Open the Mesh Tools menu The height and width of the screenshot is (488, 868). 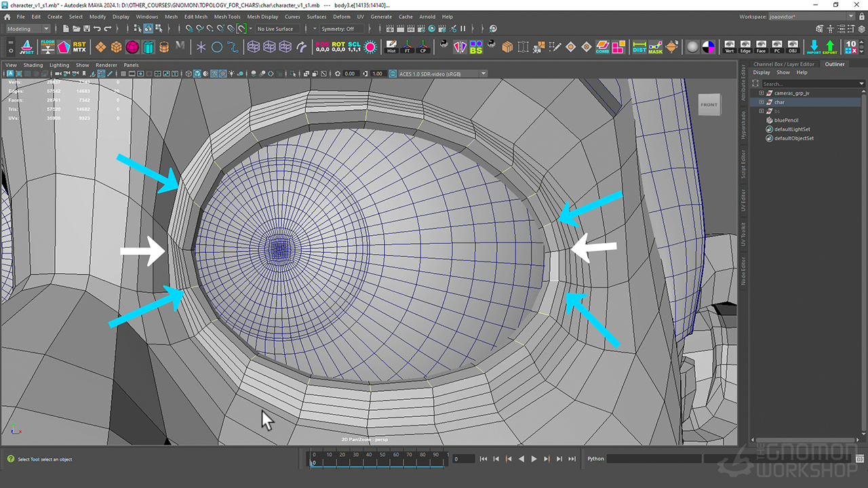[x=227, y=17]
